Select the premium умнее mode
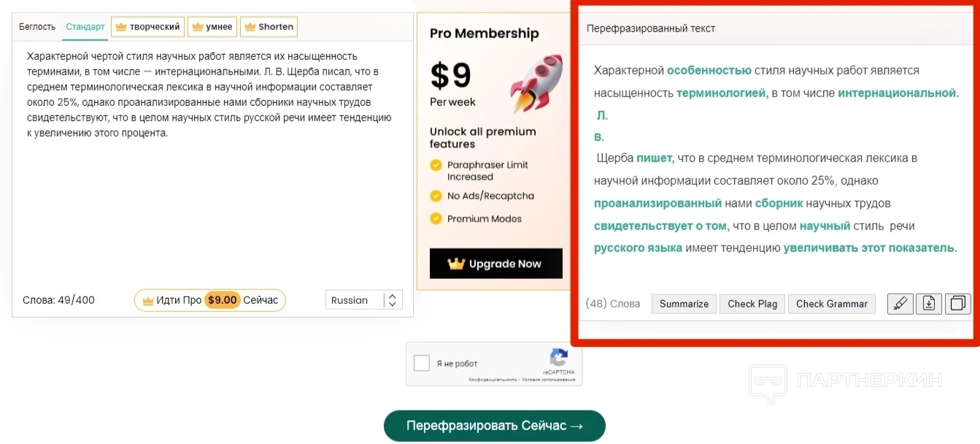The image size is (980, 444). click(212, 27)
